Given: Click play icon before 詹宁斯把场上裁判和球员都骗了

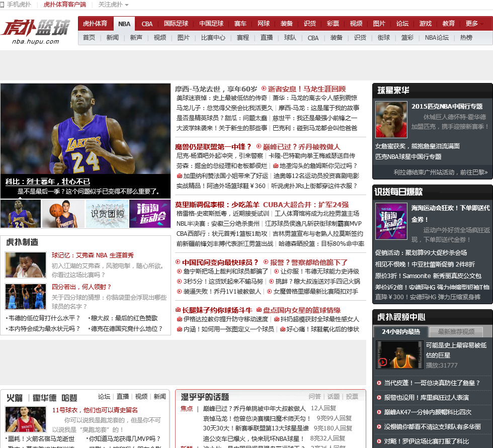Looking at the screenshot, I should [179, 271].
